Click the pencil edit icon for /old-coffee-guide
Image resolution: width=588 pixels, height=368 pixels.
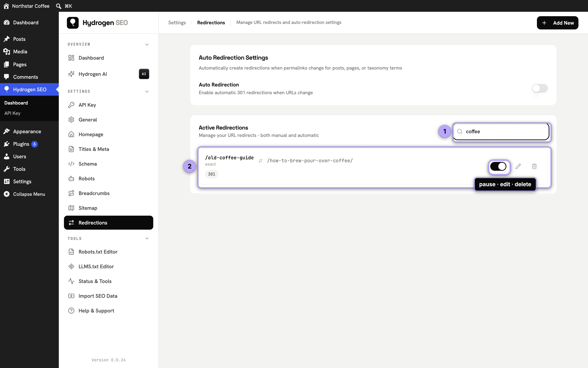tap(518, 166)
